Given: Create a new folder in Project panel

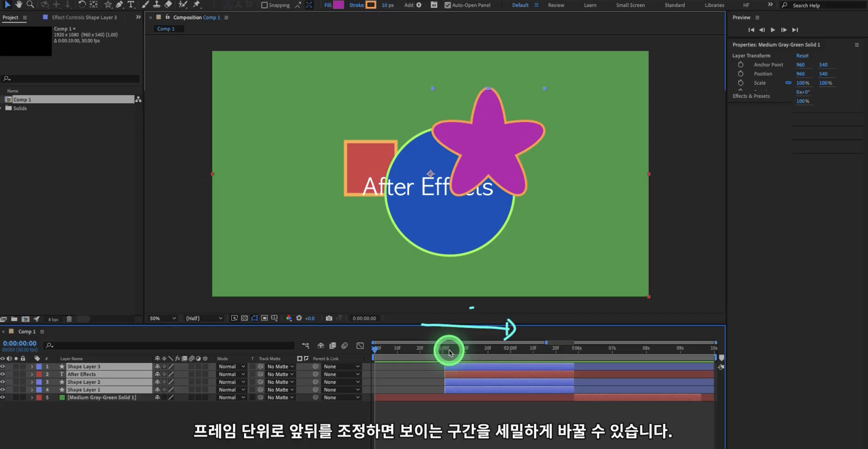Looking at the screenshot, I should [14, 319].
